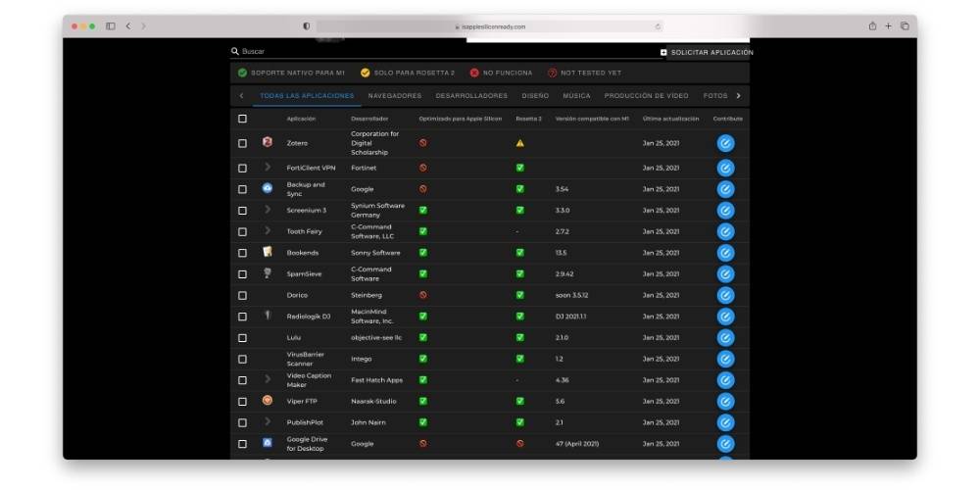
Task: Open Safari tab overview icon
Action: tap(904, 26)
